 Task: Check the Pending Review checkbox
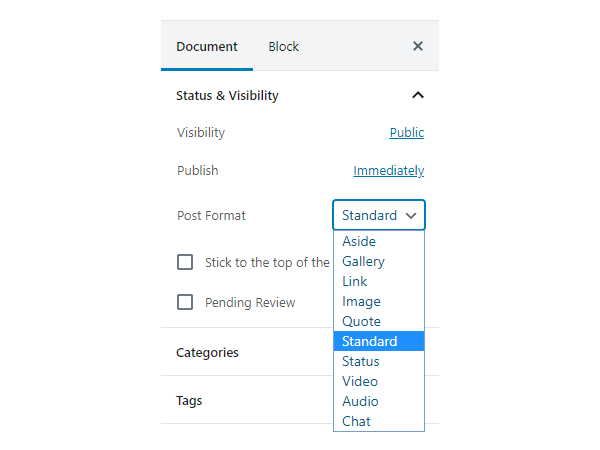[185, 302]
